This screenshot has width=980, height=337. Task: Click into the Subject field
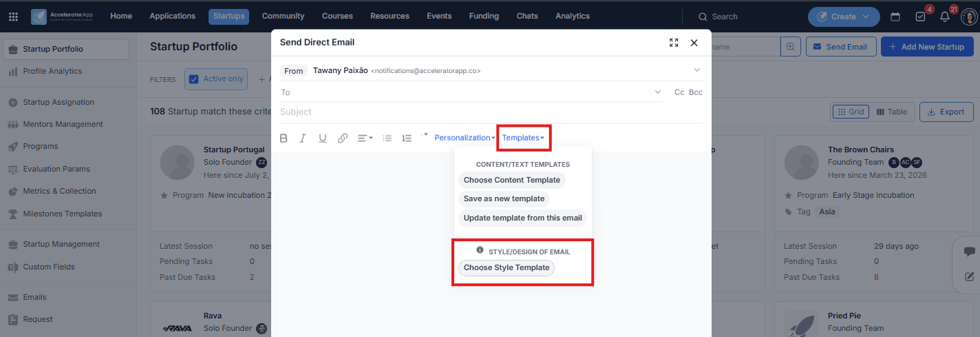(491, 112)
